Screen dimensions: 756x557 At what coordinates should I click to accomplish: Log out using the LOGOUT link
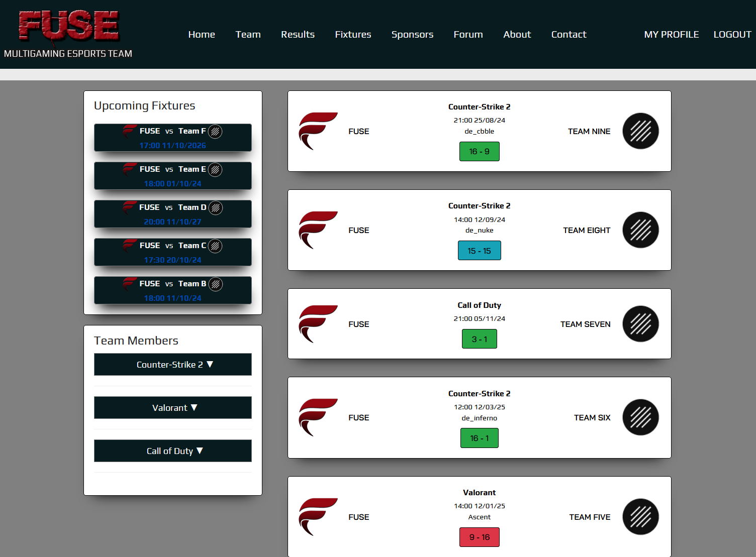(732, 35)
